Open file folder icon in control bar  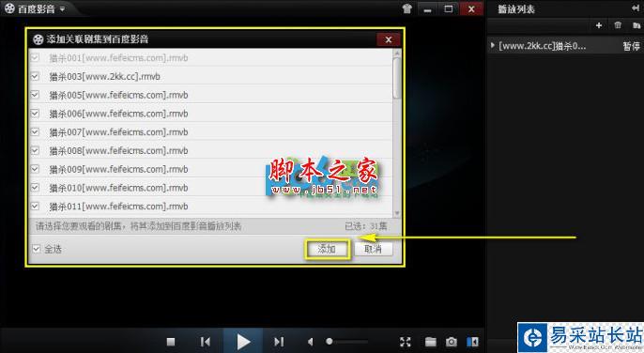coord(430,342)
